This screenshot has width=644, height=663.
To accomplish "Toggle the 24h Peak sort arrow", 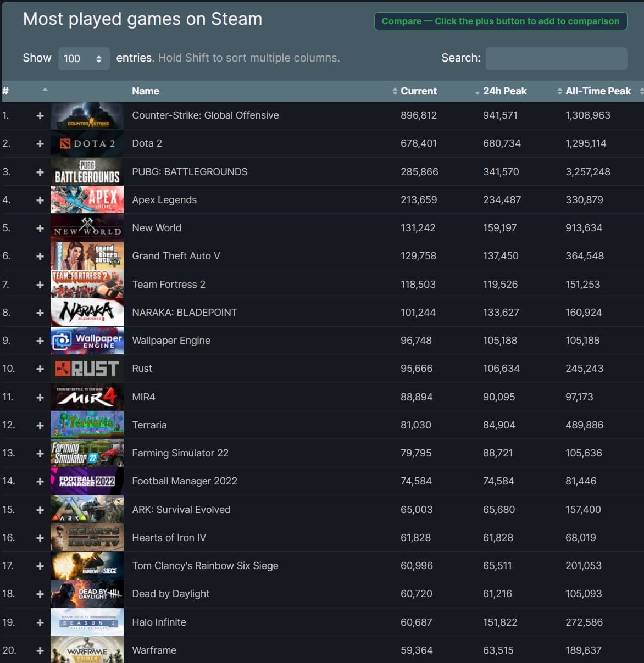I will click(x=476, y=91).
